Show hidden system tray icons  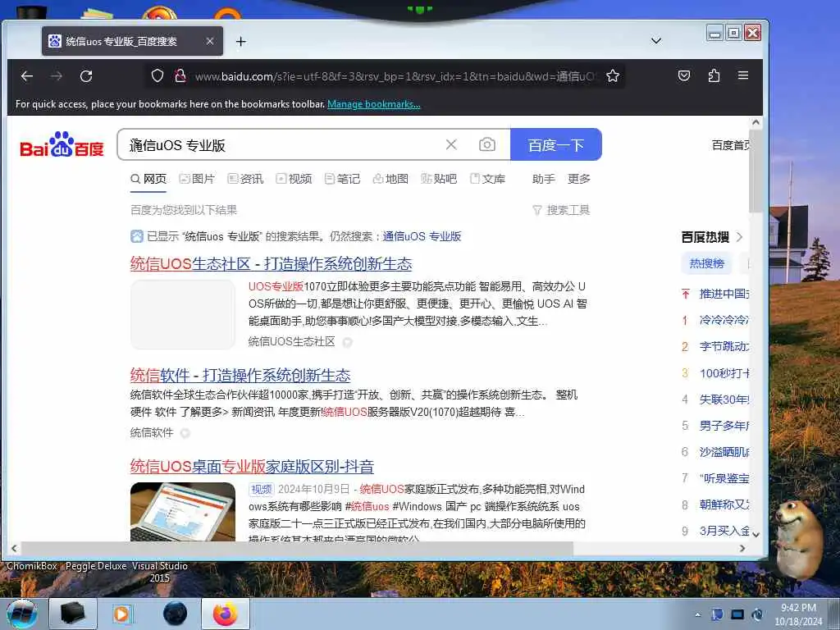click(x=697, y=614)
